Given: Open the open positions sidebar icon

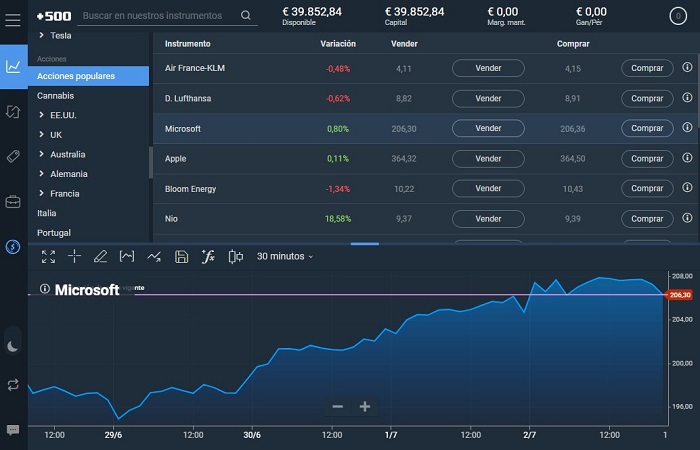Looking at the screenshot, I should [13, 112].
